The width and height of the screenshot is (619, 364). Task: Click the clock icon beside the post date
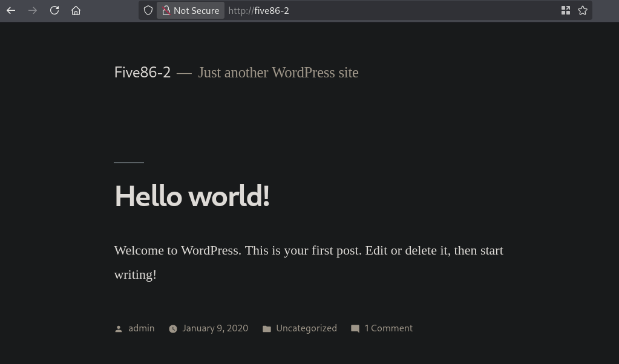[x=173, y=329]
